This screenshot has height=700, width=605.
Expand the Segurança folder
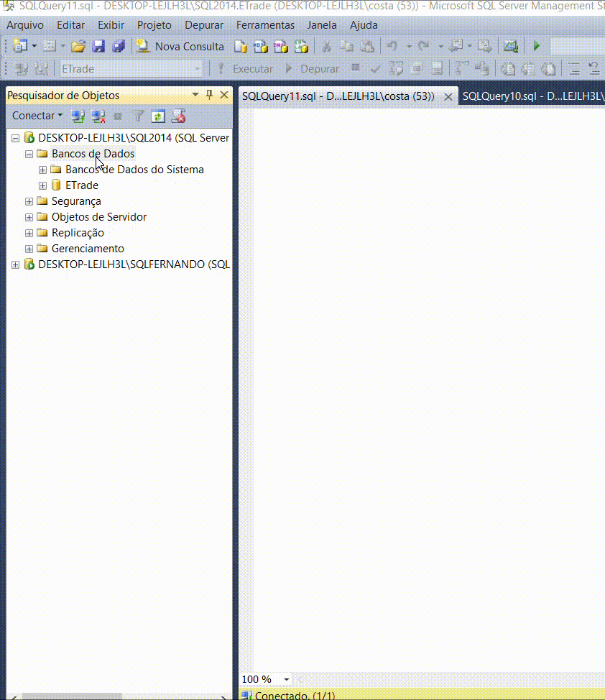pyautogui.click(x=29, y=201)
